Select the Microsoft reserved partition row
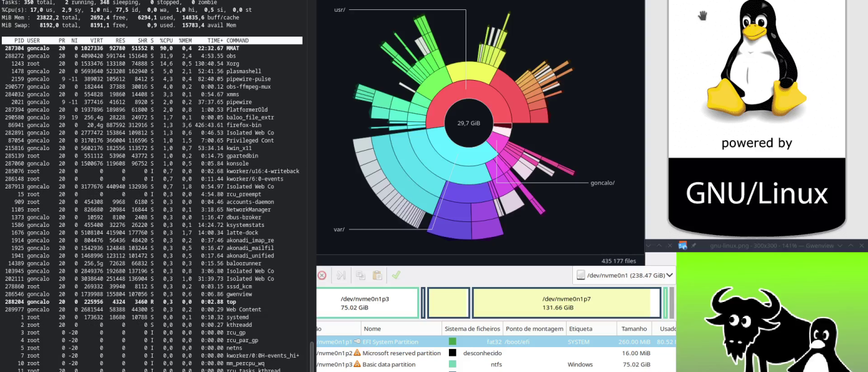This screenshot has width=868, height=372. (402, 353)
